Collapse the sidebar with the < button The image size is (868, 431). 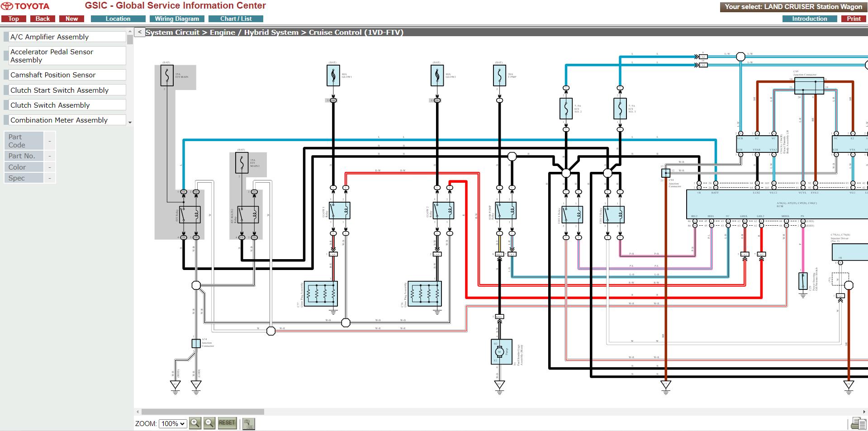pos(140,32)
